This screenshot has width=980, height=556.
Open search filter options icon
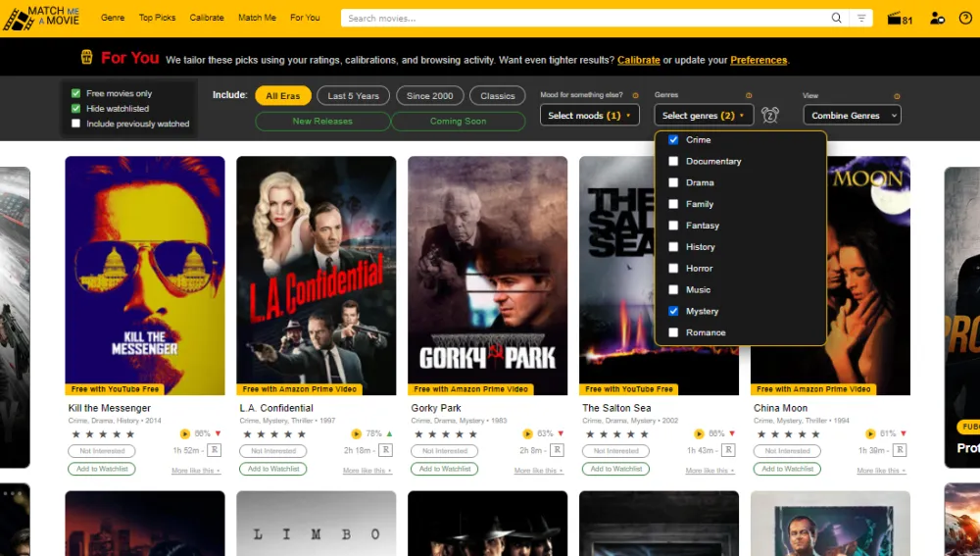[861, 18]
